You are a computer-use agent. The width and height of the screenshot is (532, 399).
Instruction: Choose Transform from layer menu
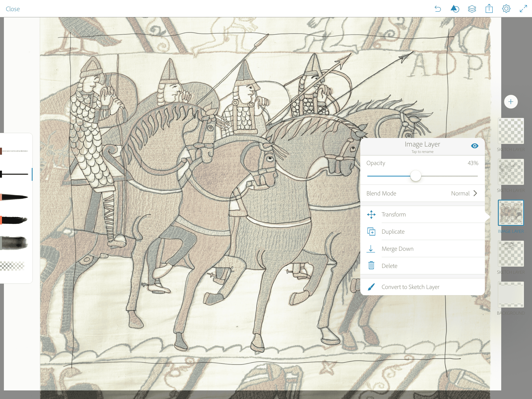pyautogui.click(x=422, y=215)
